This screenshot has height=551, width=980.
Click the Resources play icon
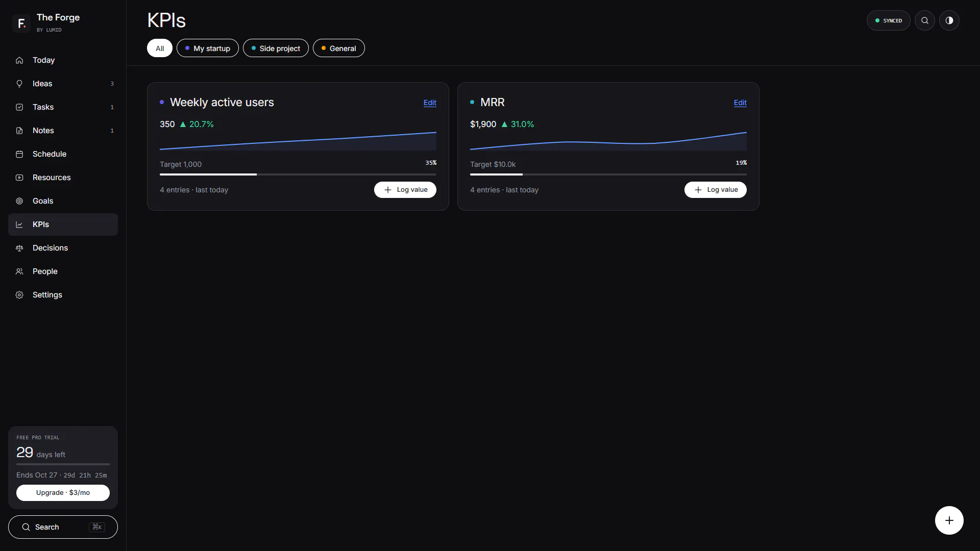click(x=19, y=178)
